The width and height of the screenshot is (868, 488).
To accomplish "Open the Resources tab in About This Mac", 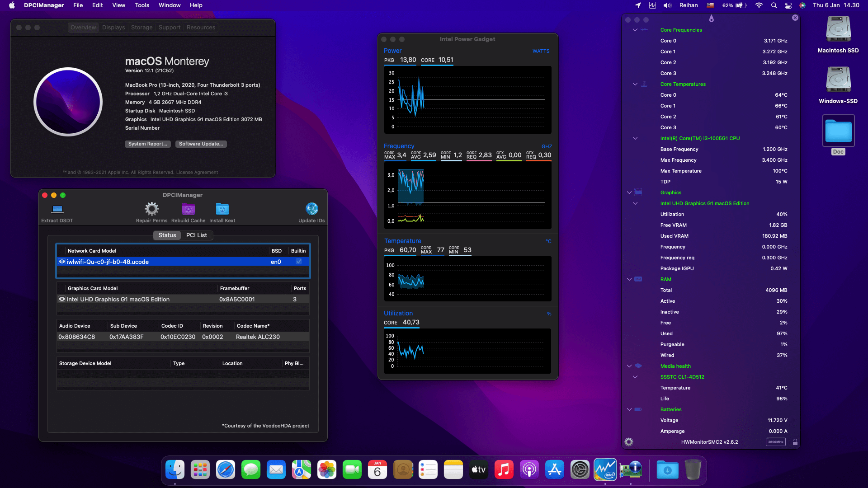I will point(201,28).
